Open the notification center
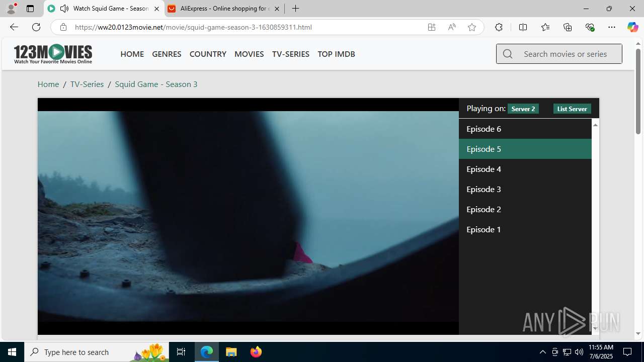The width and height of the screenshot is (644, 362). (628, 352)
